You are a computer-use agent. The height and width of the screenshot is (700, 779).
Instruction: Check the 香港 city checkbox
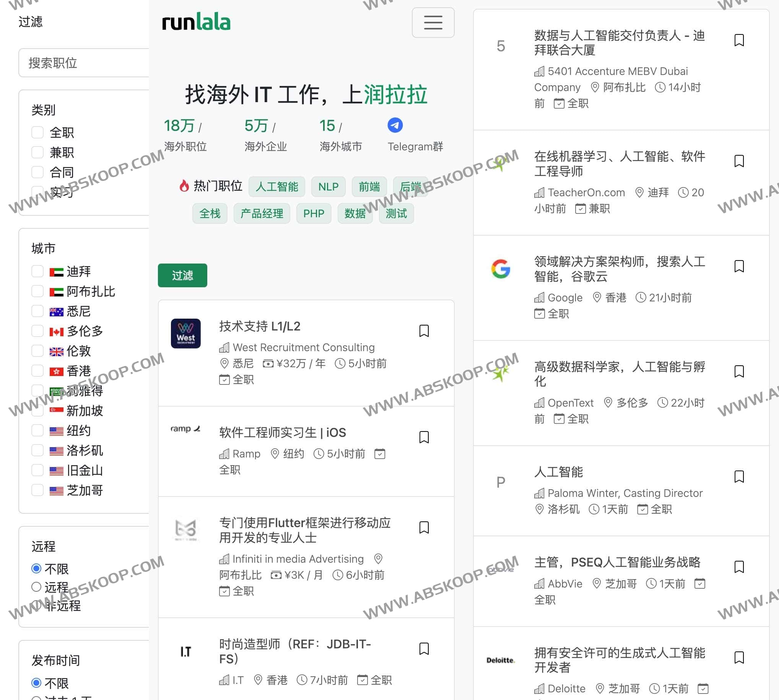(37, 371)
